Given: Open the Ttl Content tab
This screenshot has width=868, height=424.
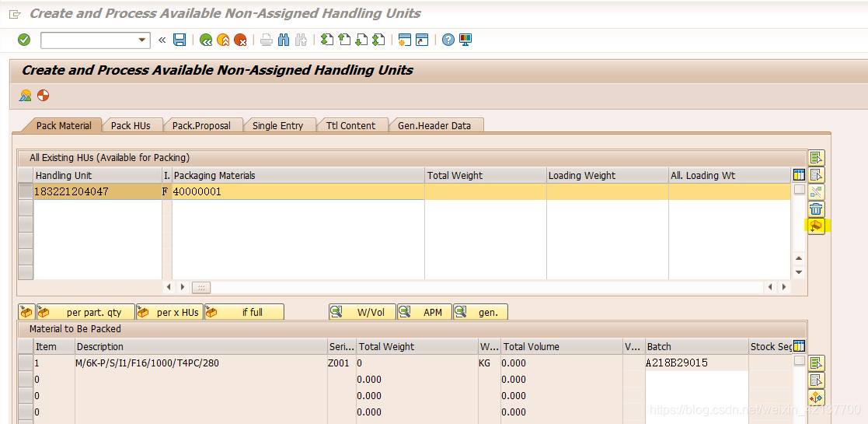Looking at the screenshot, I should click(x=351, y=126).
